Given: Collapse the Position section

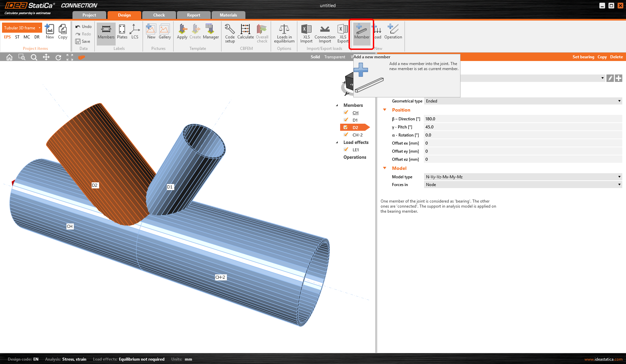Looking at the screenshot, I should (385, 110).
